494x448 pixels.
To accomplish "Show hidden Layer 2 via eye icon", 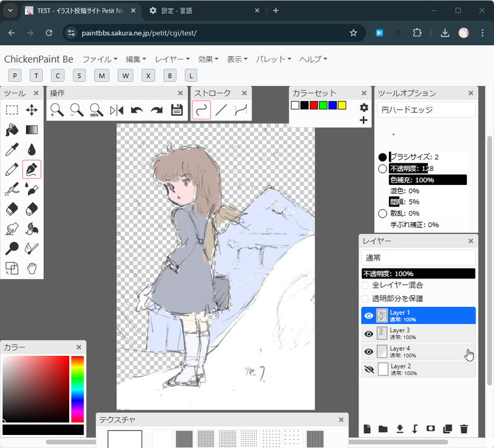I will [x=368, y=369].
